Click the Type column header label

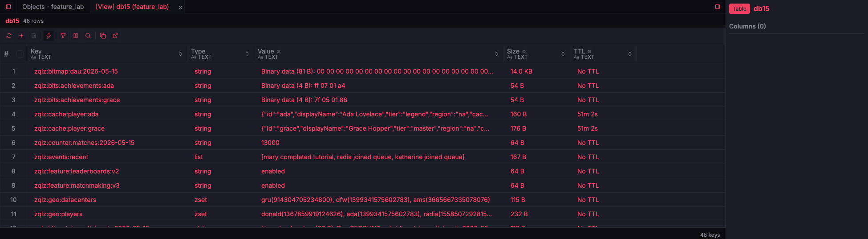tap(198, 51)
